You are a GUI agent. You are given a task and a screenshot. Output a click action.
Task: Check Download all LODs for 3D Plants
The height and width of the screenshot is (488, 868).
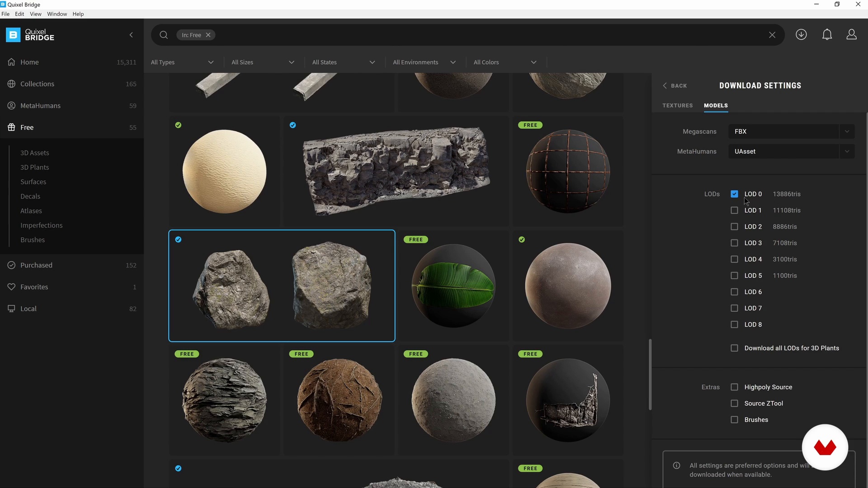click(x=734, y=348)
